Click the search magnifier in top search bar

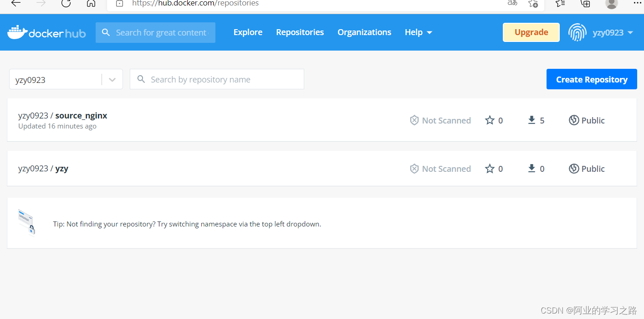(106, 32)
